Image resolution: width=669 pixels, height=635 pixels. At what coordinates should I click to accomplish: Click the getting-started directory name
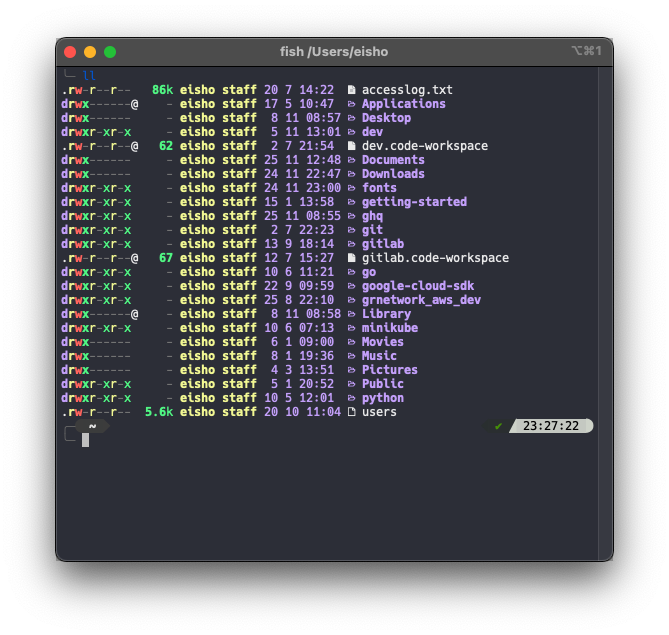click(414, 202)
